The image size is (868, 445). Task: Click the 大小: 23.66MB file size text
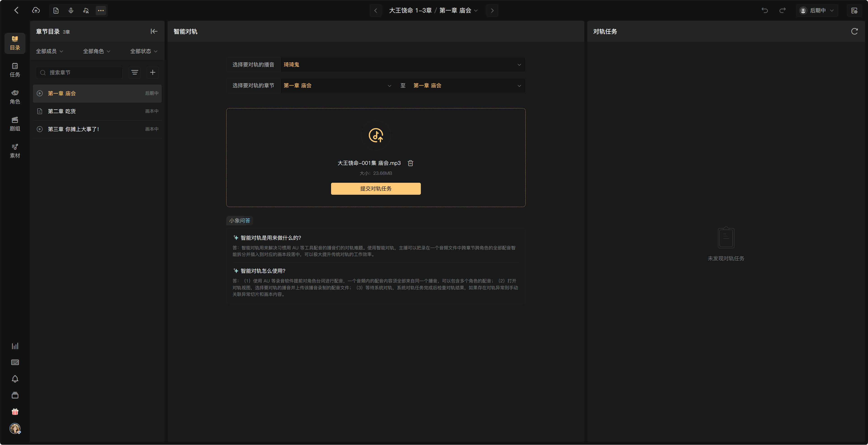click(x=376, y=173)
